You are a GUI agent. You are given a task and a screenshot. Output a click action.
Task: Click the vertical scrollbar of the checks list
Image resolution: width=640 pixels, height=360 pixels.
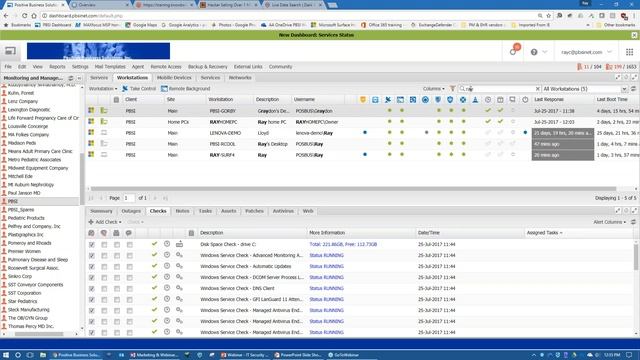pos(636,257)
